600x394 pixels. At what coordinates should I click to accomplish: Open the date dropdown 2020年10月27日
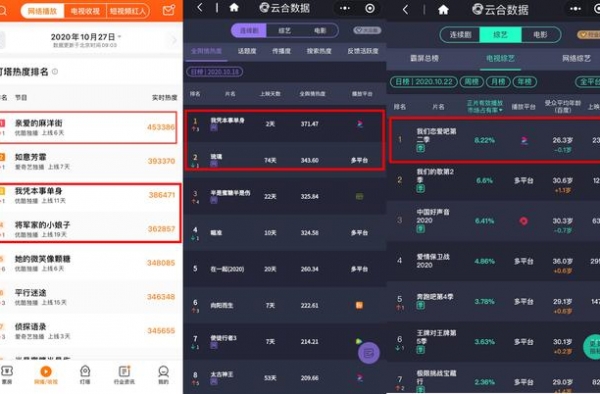(x=86, y=37)
